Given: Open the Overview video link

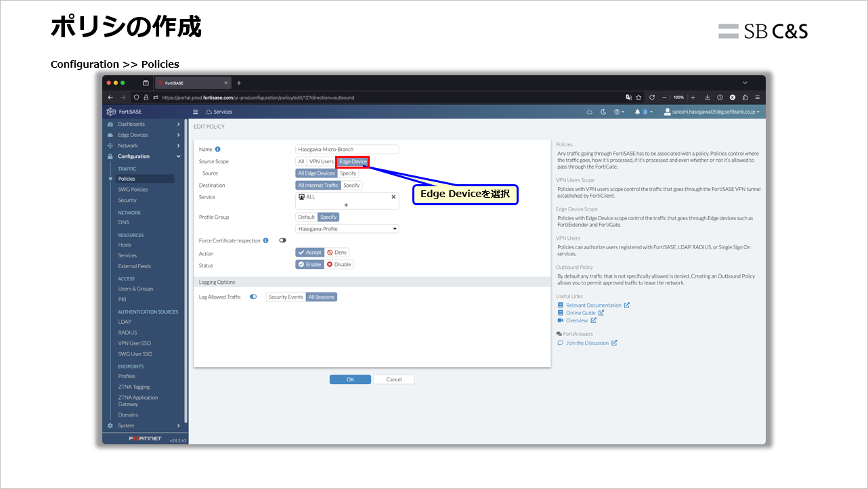Looking at the screenshot, I should tap(577, 320).
